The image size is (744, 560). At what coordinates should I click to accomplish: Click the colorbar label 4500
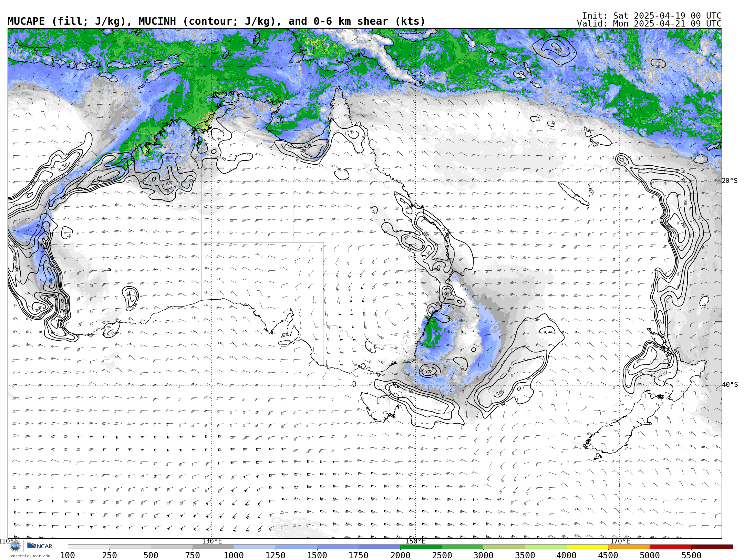click(608, 555)
